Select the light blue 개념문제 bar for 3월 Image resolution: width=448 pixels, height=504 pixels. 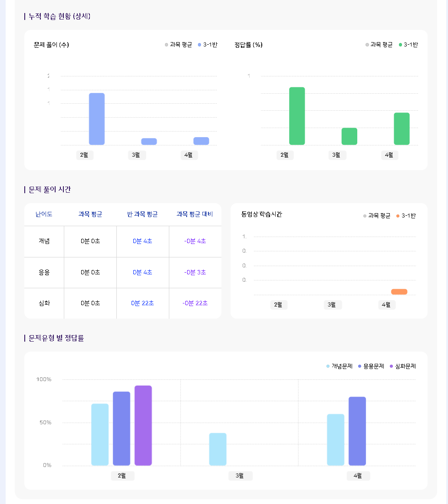tap(217, 449)
